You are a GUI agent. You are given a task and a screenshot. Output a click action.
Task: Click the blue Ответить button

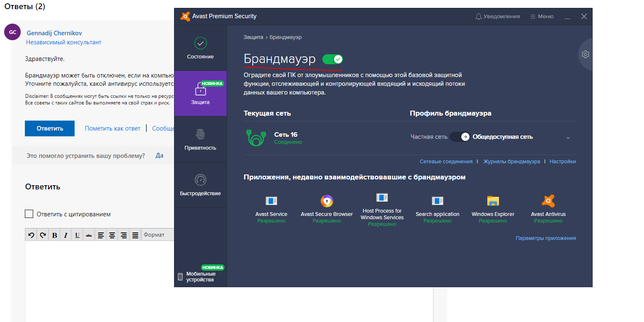(x=50, y=128)
